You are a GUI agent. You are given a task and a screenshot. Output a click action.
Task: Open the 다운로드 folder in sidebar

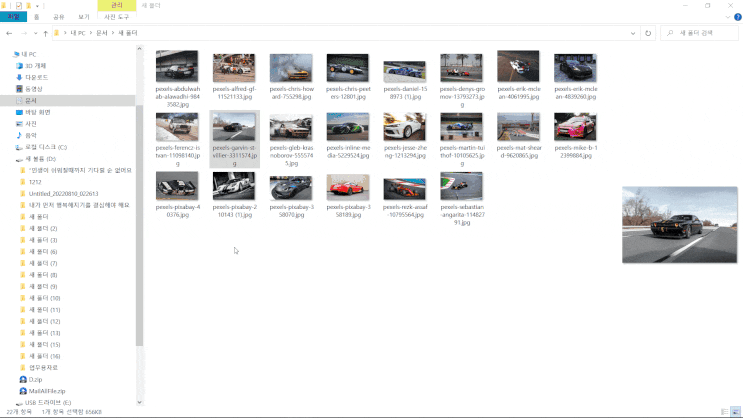[36, 77]
